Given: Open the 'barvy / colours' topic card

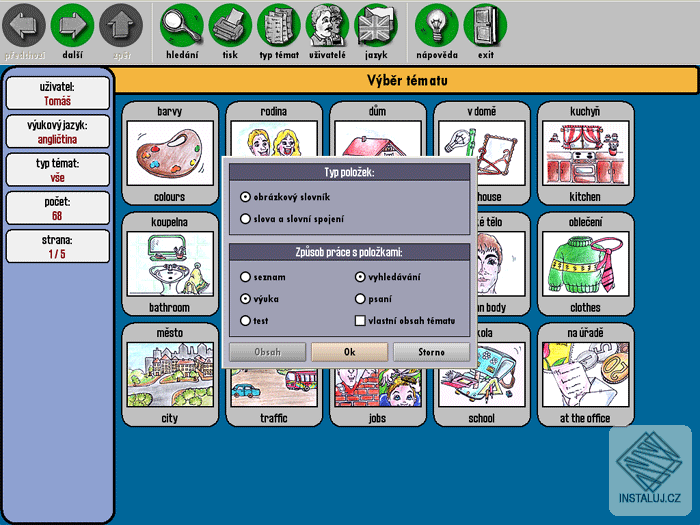Looking at the screenshot, I should [170, 153].
